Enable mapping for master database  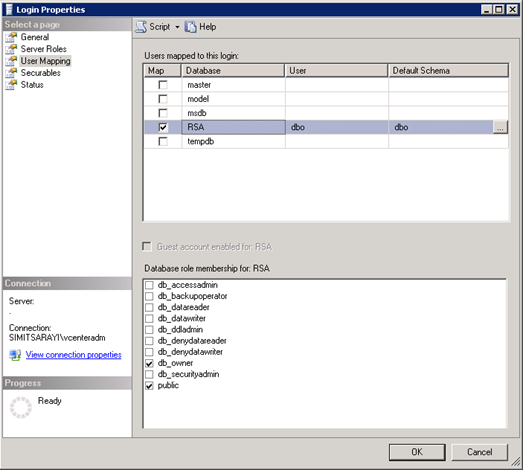(163, 85)
